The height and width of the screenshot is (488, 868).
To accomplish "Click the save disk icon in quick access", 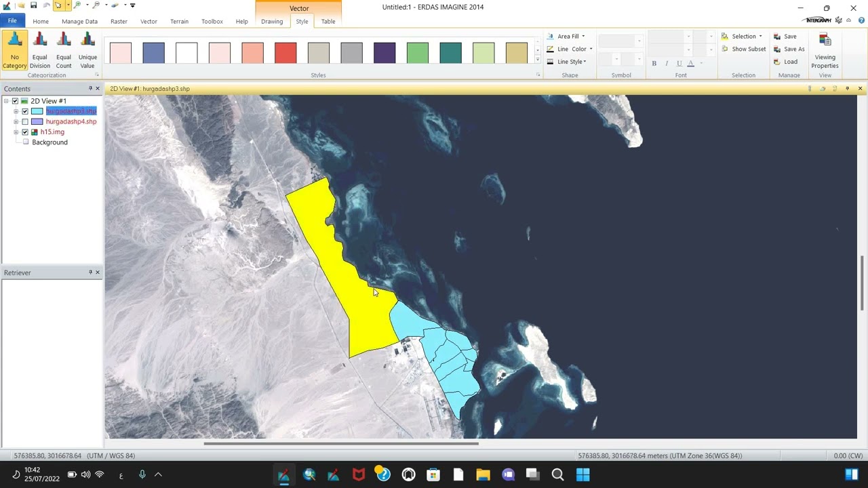I will click(33, 5).
